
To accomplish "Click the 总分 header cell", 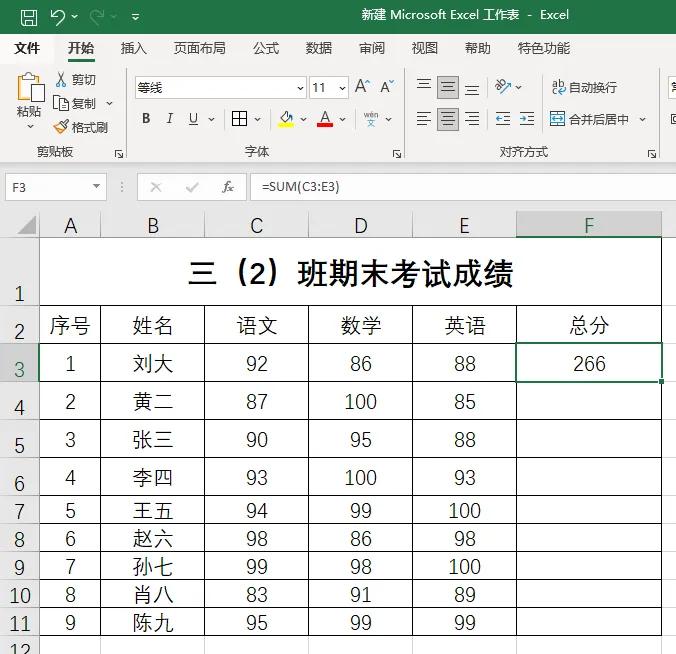I will pyautogui.click(x=589, y=325).
